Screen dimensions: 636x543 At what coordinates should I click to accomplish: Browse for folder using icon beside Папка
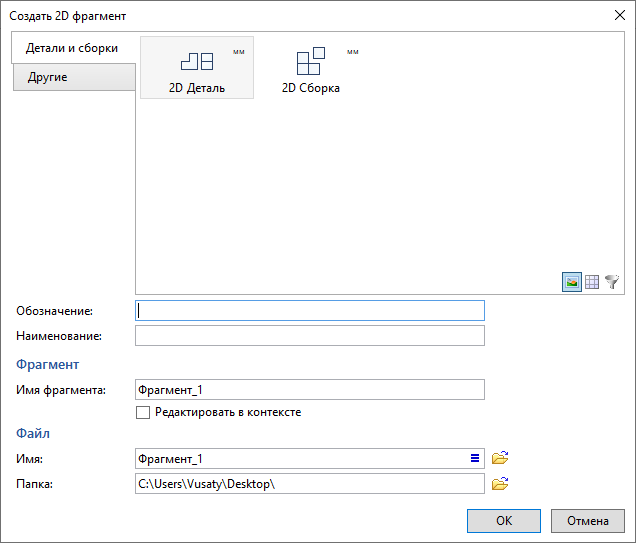pos(501,484)
